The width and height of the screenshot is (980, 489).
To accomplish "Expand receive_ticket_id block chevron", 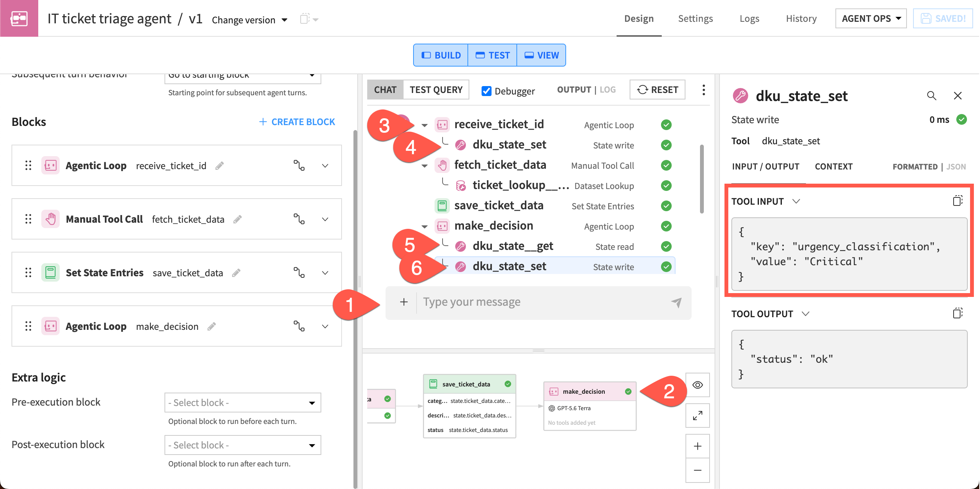I will click(x=325, y=166).
